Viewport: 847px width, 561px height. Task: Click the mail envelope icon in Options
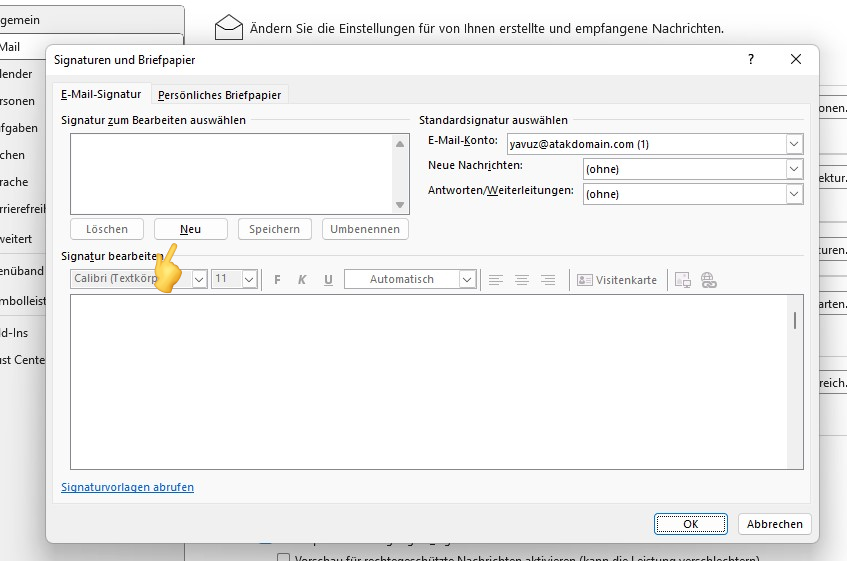point(228,28)
